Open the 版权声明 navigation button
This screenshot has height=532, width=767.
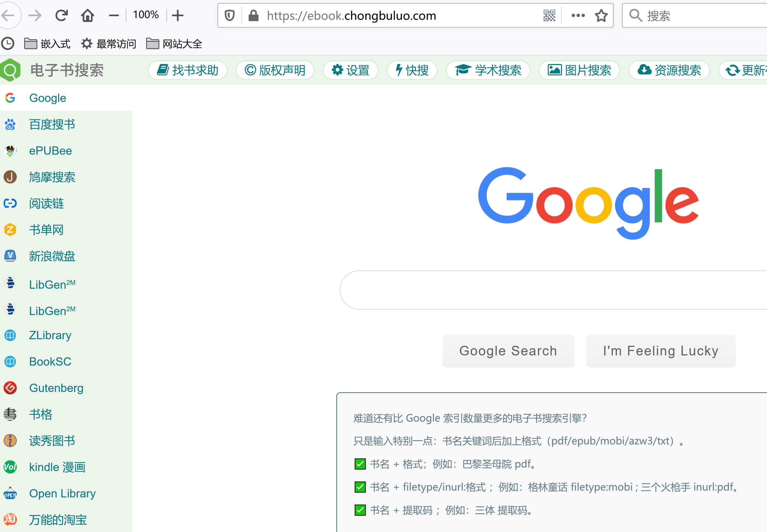[x=275, y=70]
